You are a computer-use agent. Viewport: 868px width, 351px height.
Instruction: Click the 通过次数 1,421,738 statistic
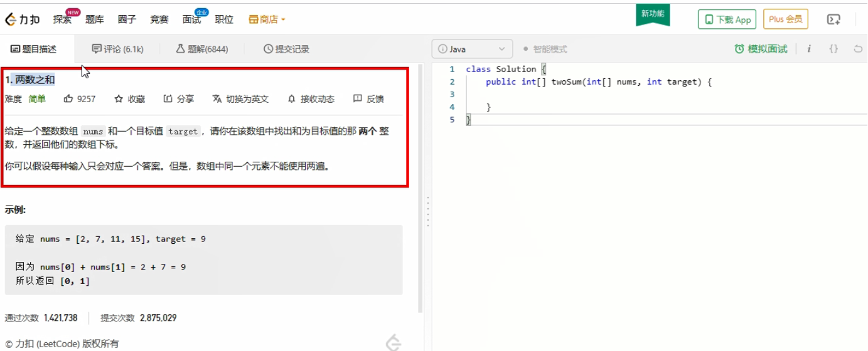(x=41, y=318)
